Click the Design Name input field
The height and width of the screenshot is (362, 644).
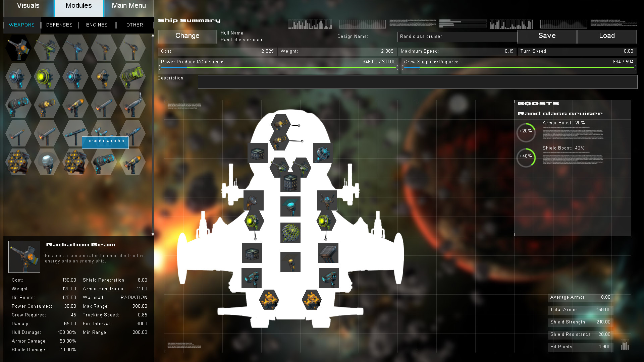pos(457,37)
